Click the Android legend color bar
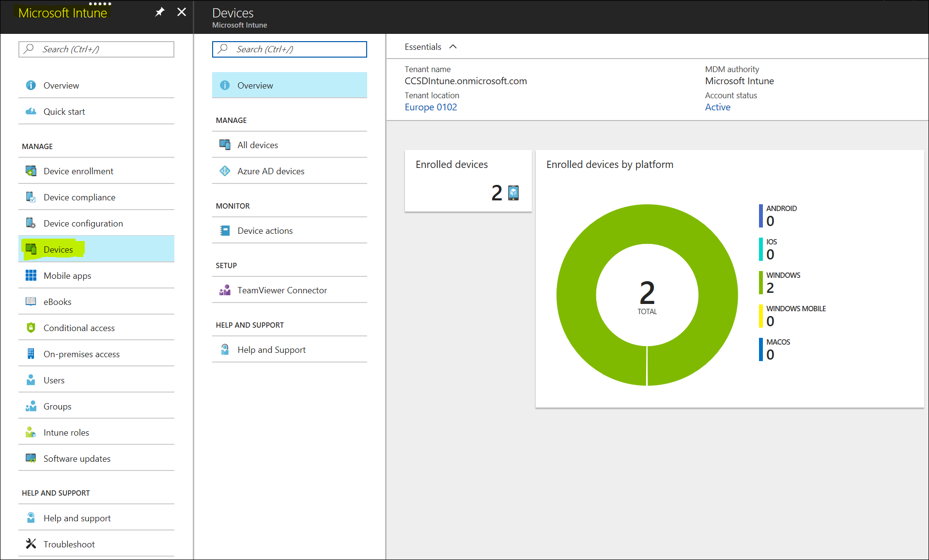The width and height of the screenshot is (929, 560). click(760, 216)
